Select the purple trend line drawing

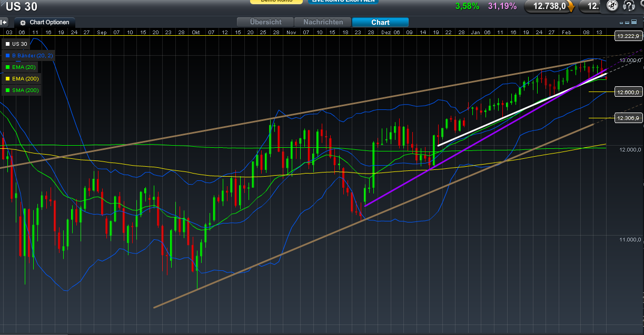pyautogui.click(x=484, y=138)
